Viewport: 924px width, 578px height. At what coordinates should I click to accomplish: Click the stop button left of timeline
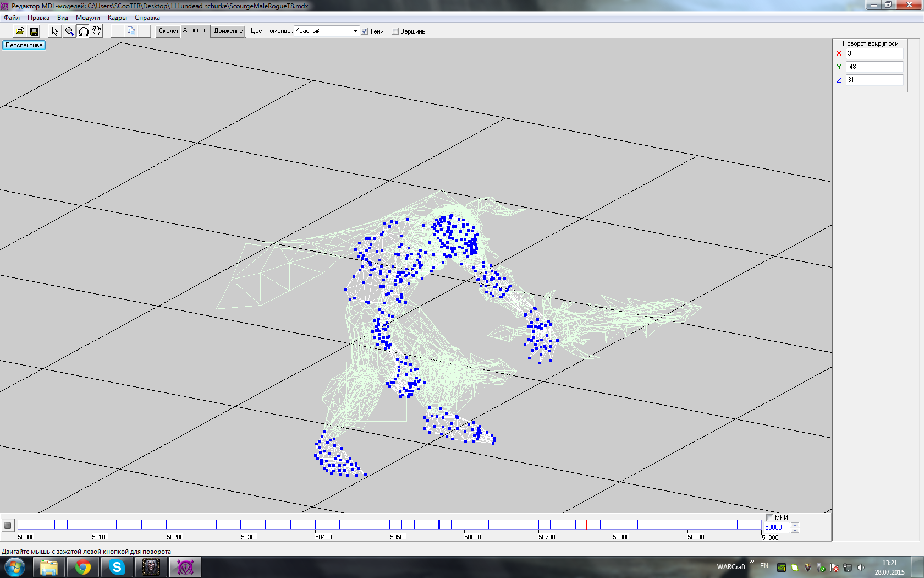point(8,526)
